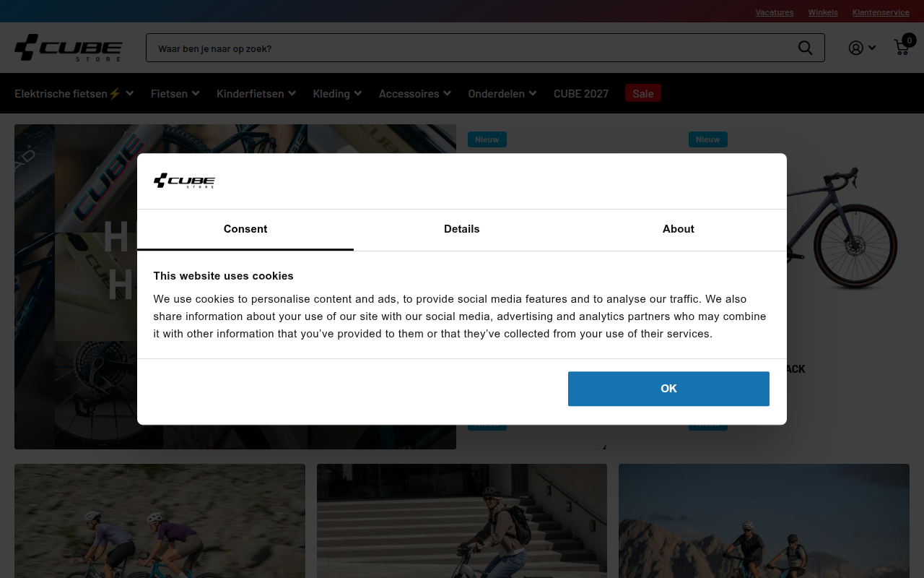Open the Klantenservice link

[881, 12]
